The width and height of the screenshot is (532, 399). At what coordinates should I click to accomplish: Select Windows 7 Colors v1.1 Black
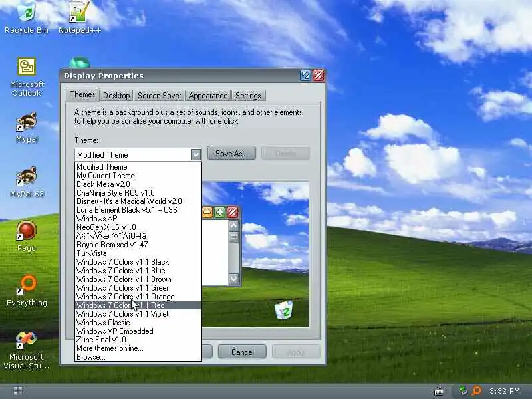pyautogui.click(x=138, y=262)
